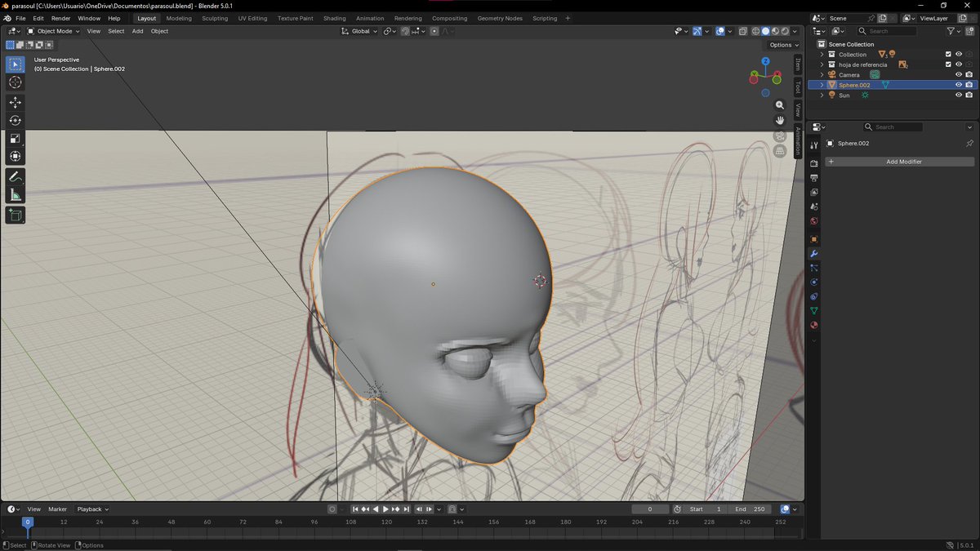Select the Rotate tool in the toolbar
This screenshot has height=551, width=980.
16,120
